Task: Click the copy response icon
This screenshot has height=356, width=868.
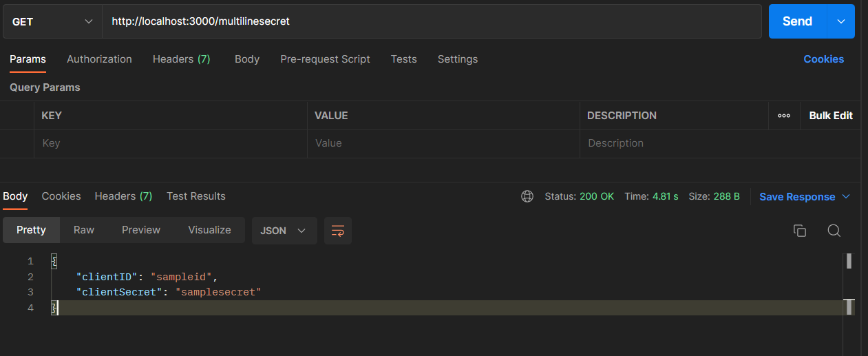Action: [x=799, y=231]
